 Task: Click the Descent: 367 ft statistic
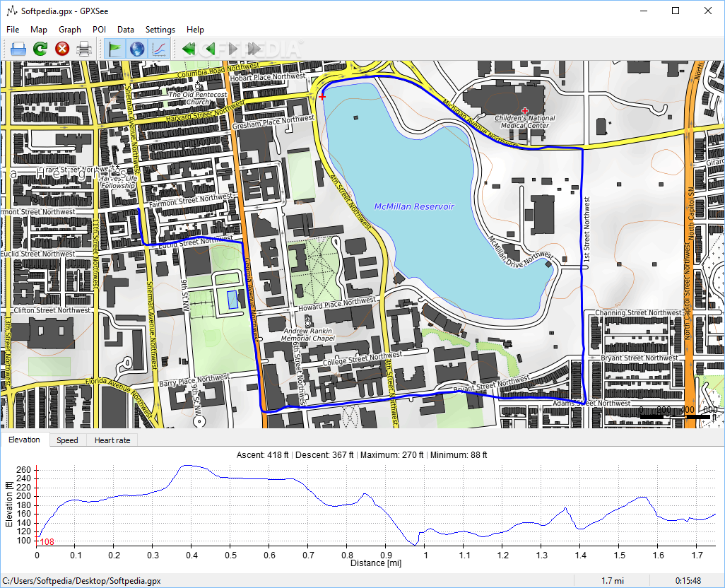[324, 455]
